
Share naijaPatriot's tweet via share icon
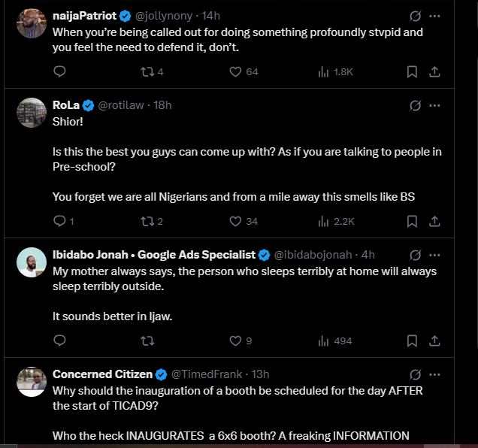(434, 72)
